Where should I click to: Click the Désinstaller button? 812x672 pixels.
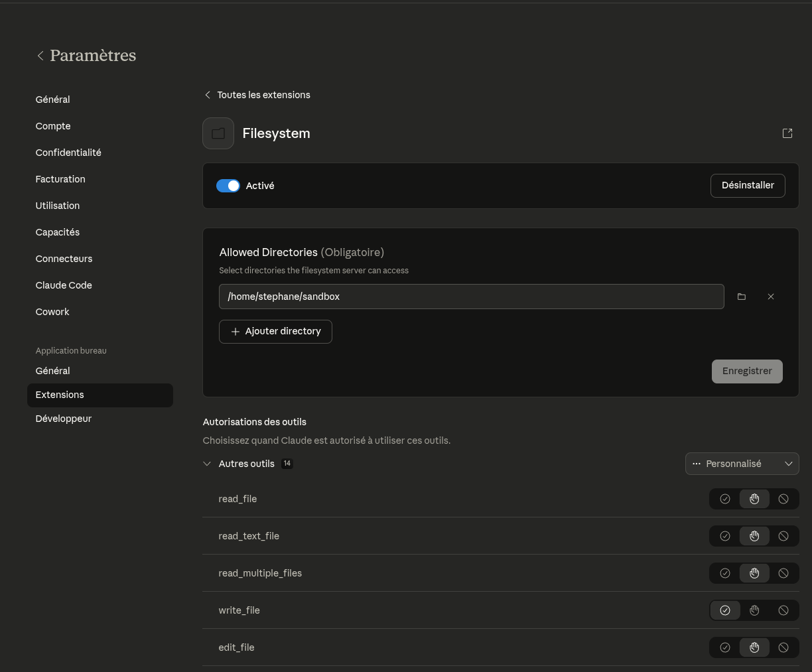tap(748, 186)
